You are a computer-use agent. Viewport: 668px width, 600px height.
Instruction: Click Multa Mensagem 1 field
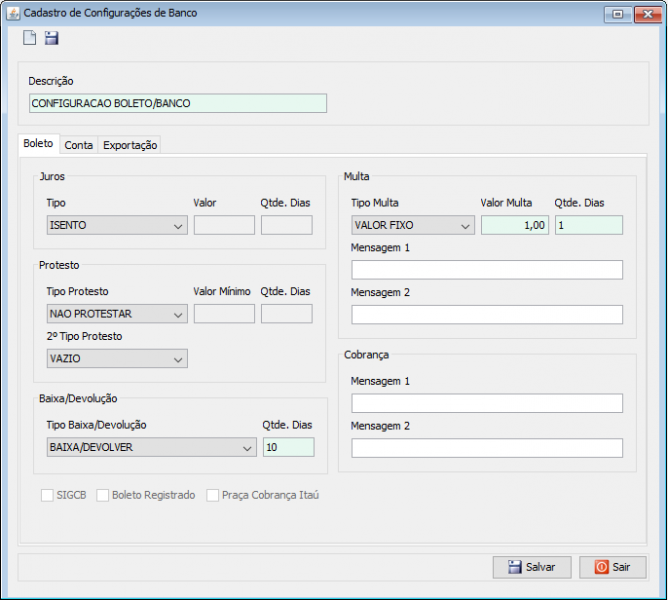click(x=487, y=270)
